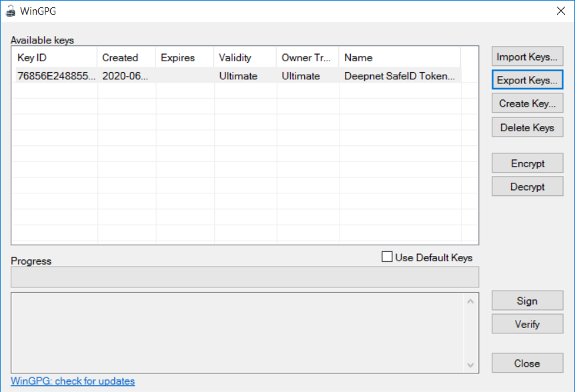The width and height of the screenshot is (575, 392).
Task: Open the WinGPG check for updates link
Action: click(73, 381)
